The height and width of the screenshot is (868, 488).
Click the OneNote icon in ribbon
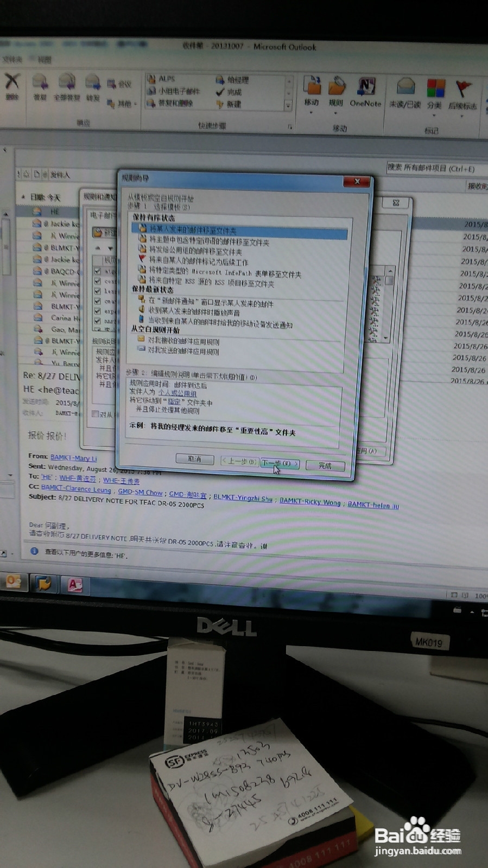pyautogui.click(x=366, y=86)
